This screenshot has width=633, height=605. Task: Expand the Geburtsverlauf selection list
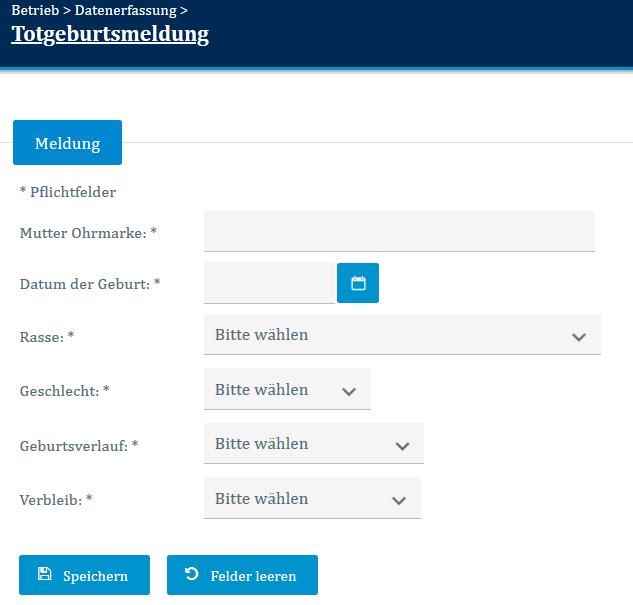313,444
